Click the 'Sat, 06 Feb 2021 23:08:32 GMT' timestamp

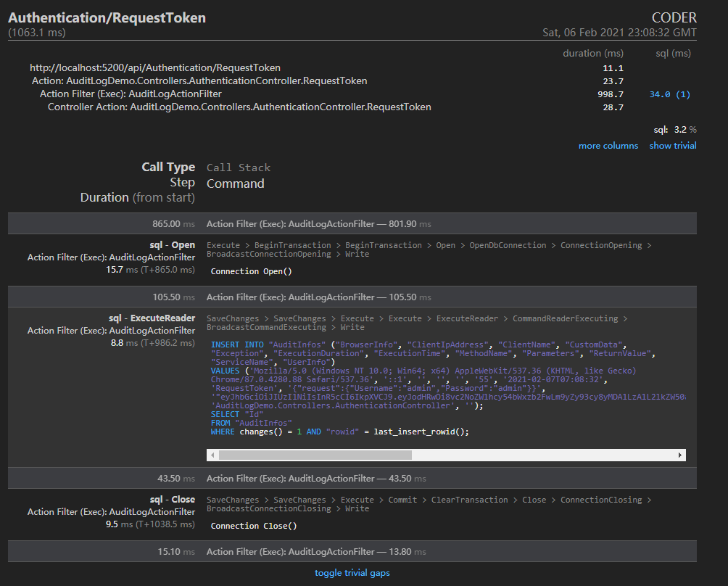click(x=619, y=33)
